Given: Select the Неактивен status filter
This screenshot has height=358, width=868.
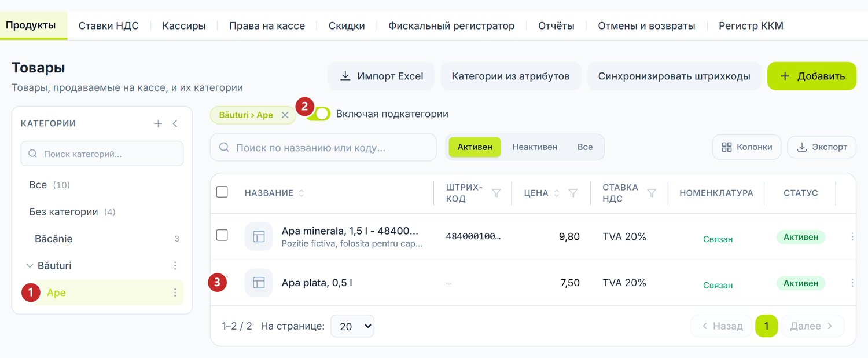Looking at the screenshot, I should [x=535, y=147].
